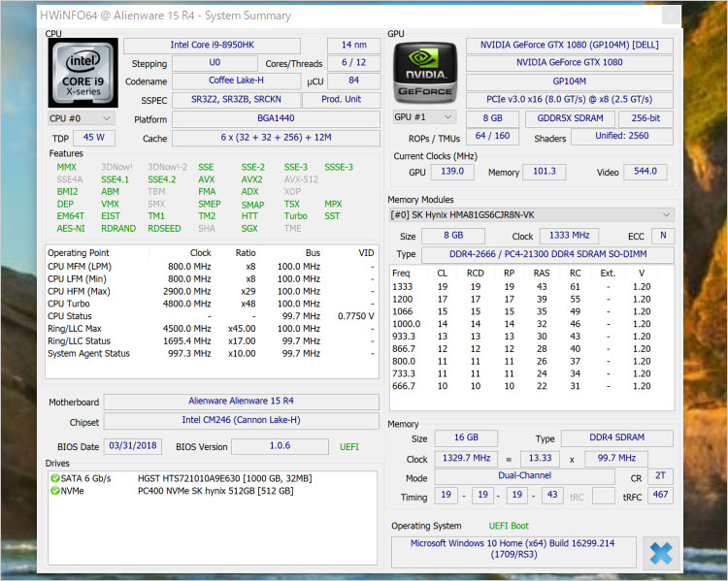Click the green UEFI label beside BIOS version
The image size is (728, 581).
click(349, 447)
